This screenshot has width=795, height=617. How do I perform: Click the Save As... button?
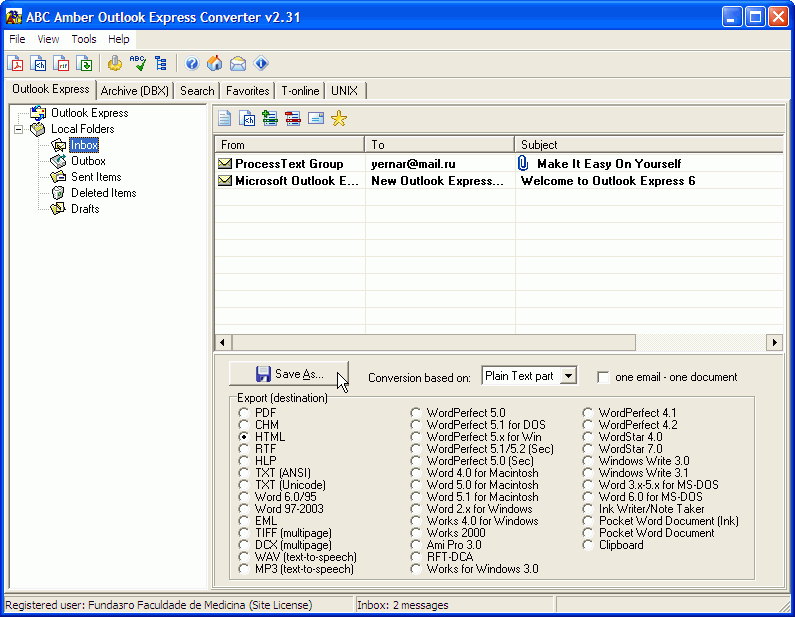click(289, 374)
